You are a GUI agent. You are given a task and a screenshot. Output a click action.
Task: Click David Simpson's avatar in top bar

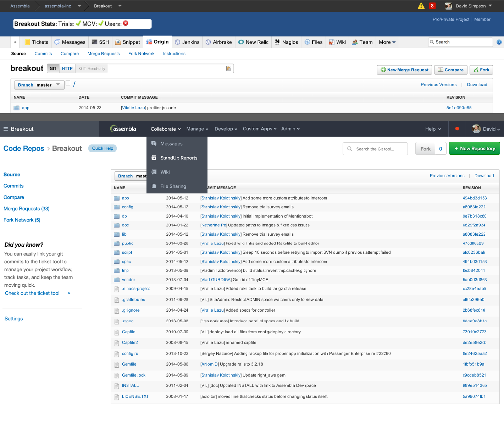[x=449, y=6]
